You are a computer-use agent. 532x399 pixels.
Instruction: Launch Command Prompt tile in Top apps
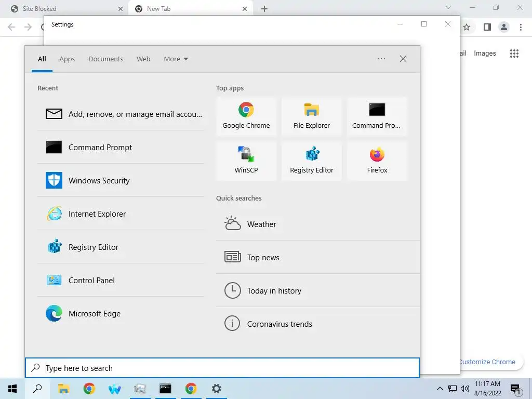(377, 116)
